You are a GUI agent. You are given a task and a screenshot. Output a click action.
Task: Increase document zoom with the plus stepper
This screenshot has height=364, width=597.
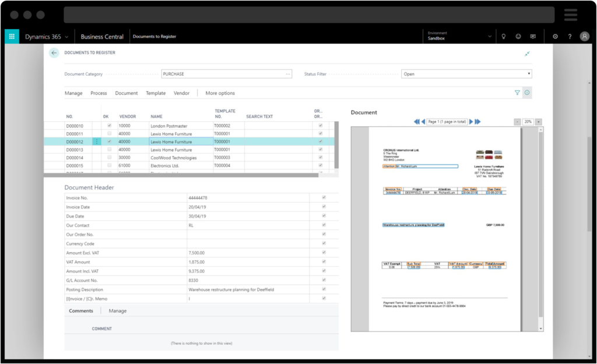[x=538, y=121]
